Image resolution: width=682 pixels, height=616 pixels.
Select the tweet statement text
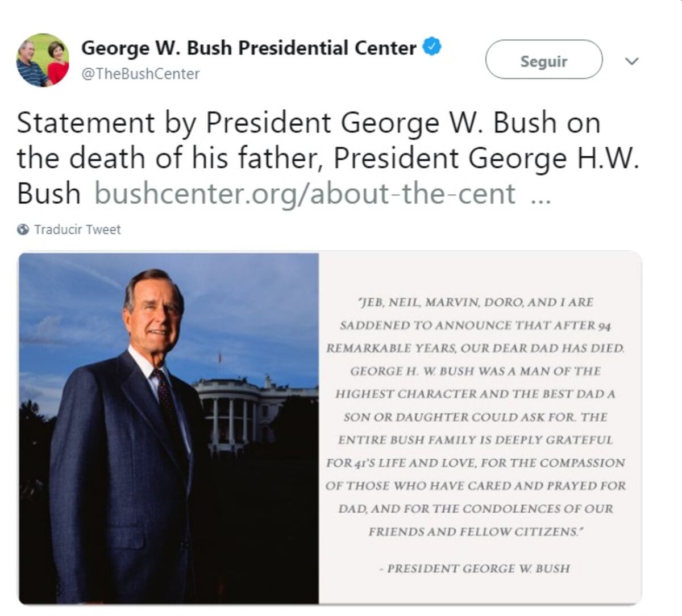[x=284, y=153]
